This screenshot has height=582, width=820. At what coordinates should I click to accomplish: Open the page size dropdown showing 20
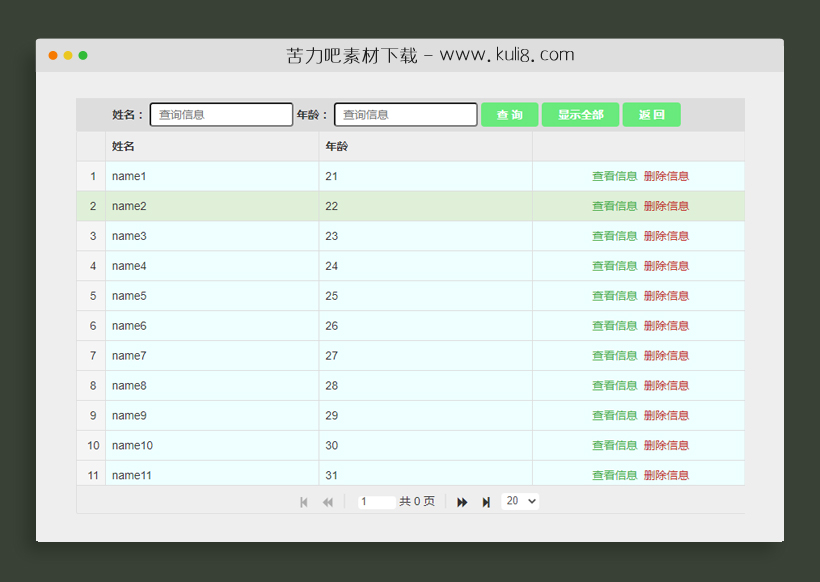tap(520, 501)
